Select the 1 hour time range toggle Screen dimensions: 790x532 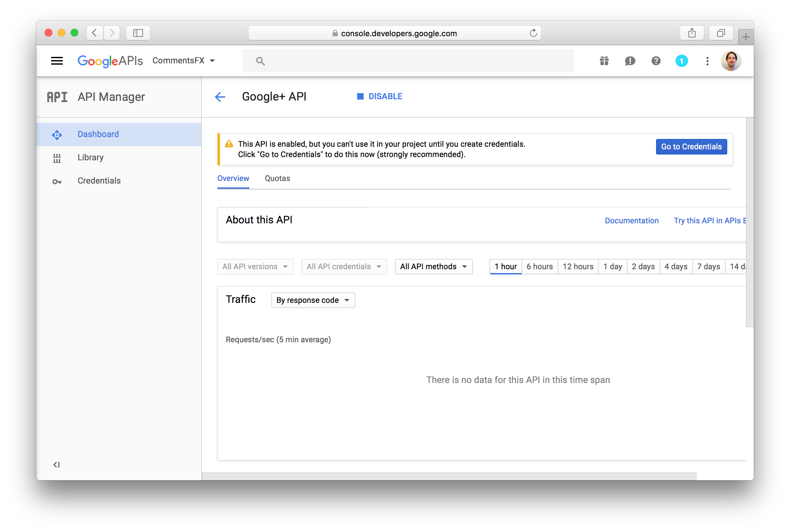pos(506,267)
